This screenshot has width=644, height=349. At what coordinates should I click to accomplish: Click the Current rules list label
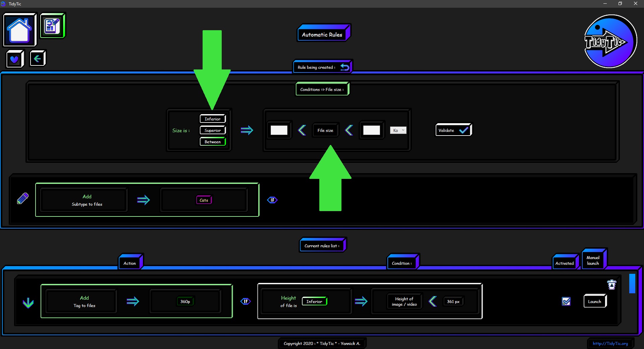[x=322, y=245]
